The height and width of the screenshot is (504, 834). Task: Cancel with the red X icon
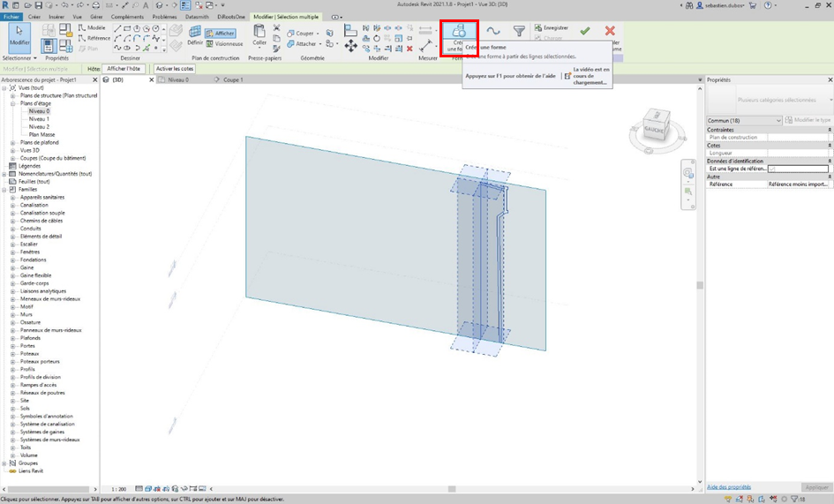click(x=609, y=31)
